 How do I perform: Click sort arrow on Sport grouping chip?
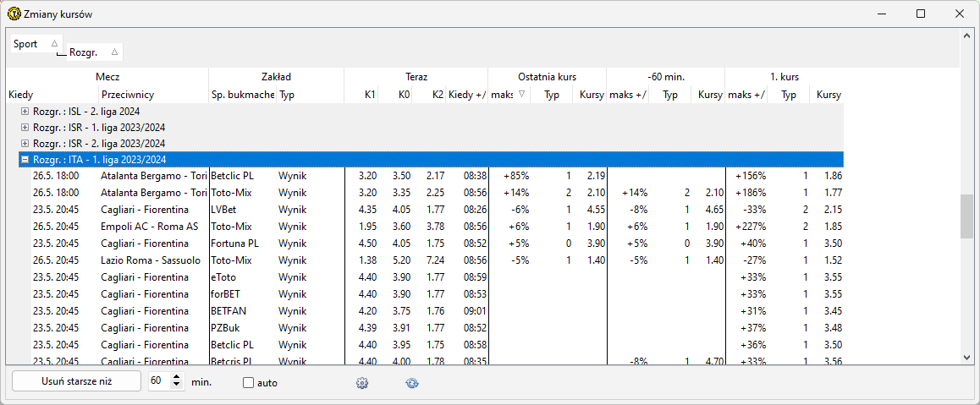tap(54, 44)
